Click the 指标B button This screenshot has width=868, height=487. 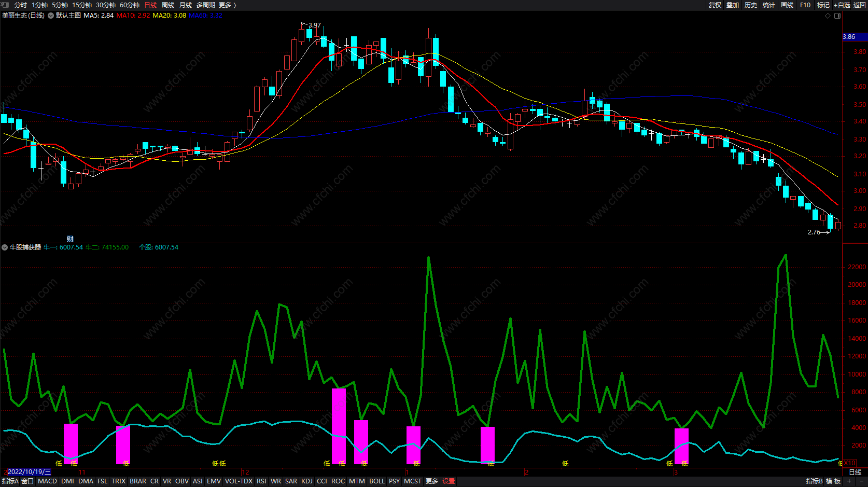pos(815,481)
